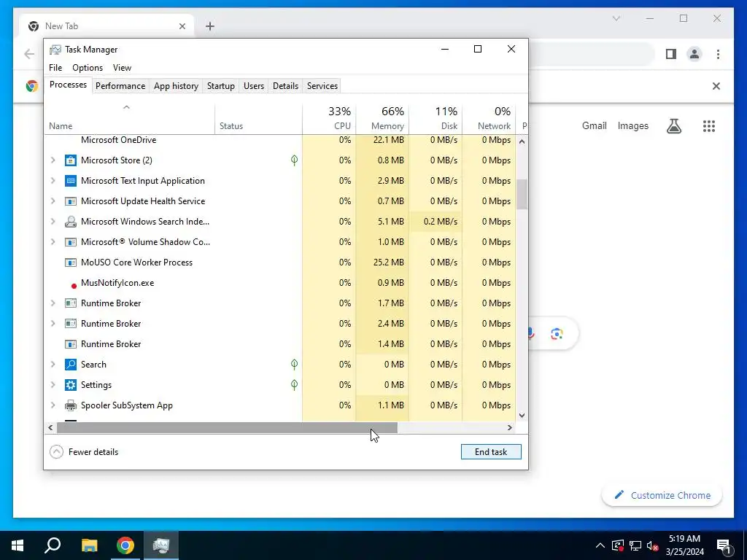
Task: Click the Microsoft Text Input Application icon
Action: tap(71, 181)
